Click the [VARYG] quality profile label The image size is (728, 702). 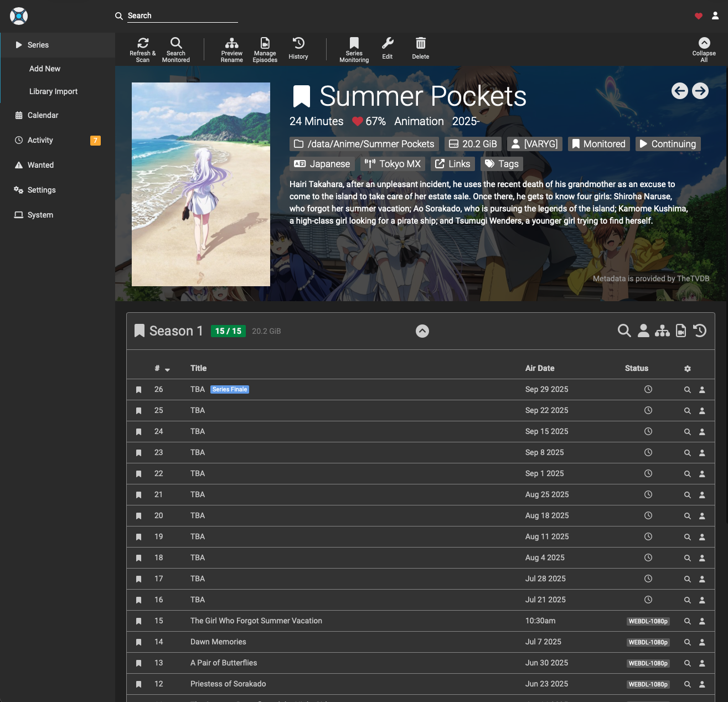click(534, 144)
